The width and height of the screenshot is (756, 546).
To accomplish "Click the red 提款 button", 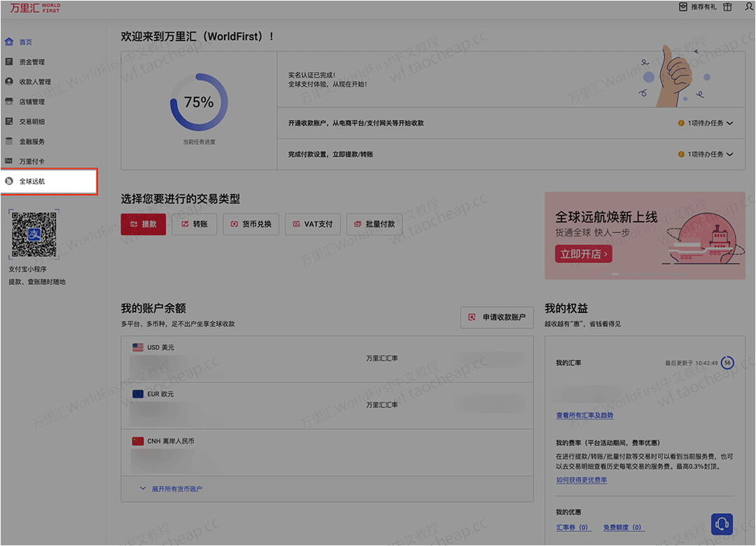I will click(143, 224).
